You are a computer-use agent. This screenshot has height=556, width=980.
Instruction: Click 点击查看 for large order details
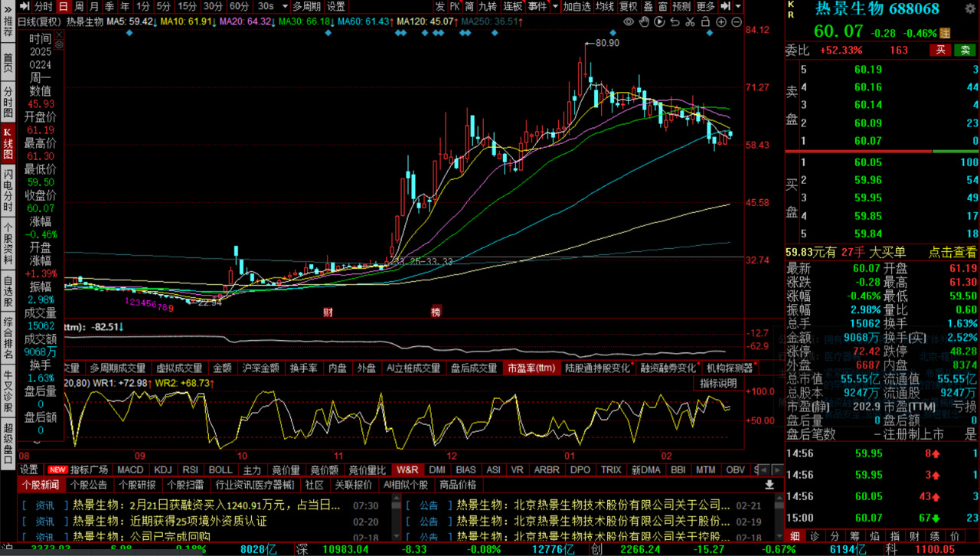pyautogui.click(x=952, y=252)
